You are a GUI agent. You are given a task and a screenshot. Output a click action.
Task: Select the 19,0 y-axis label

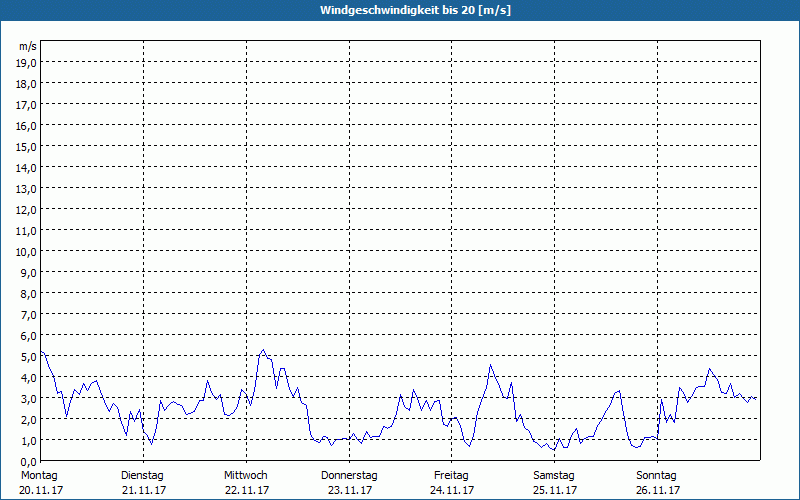click(x=27, y=63)
